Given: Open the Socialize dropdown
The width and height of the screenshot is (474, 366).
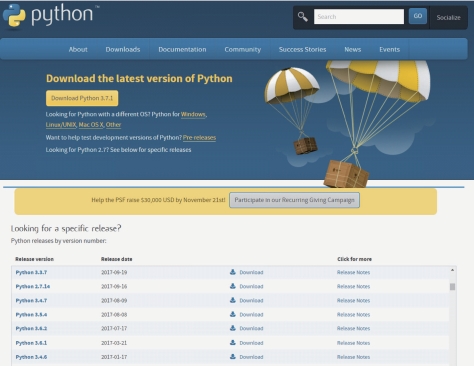Looking at the screenshot, I should (x=449, y=17).
